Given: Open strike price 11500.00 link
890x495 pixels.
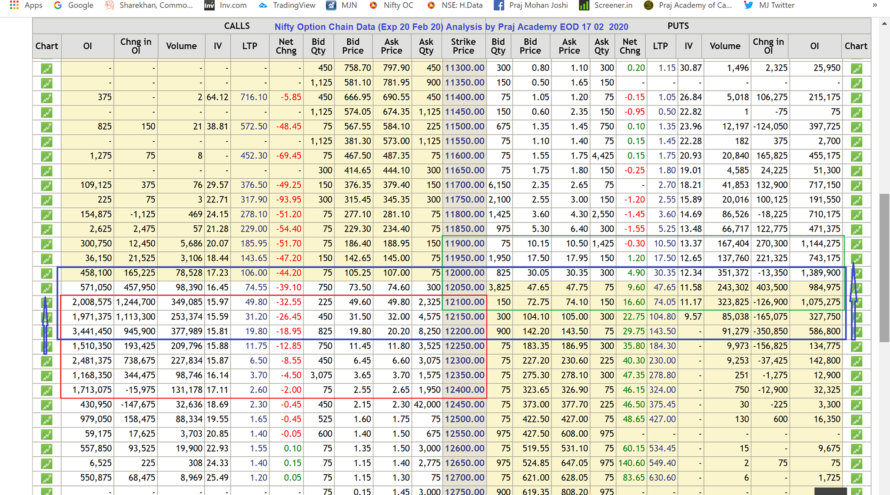Looking at the screenshot, I should 464,126.
